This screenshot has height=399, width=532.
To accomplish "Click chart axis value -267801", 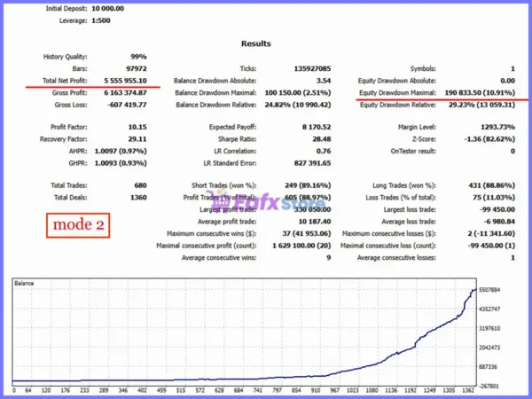I will 489,387.
